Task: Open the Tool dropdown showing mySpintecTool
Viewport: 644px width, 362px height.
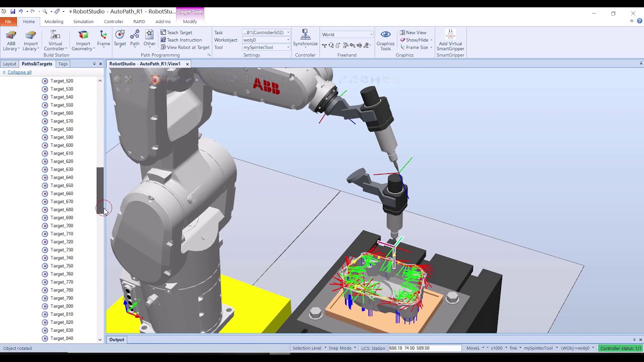Action: (x=266, y=47)
